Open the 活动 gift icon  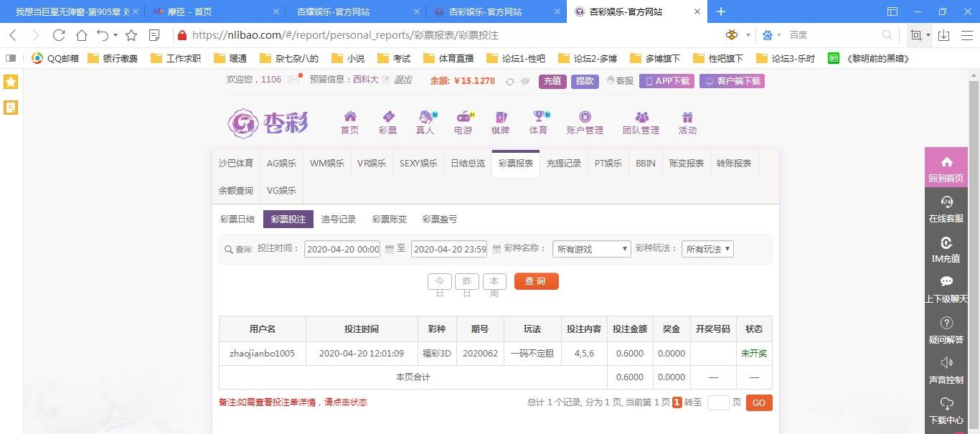[687, 117]
